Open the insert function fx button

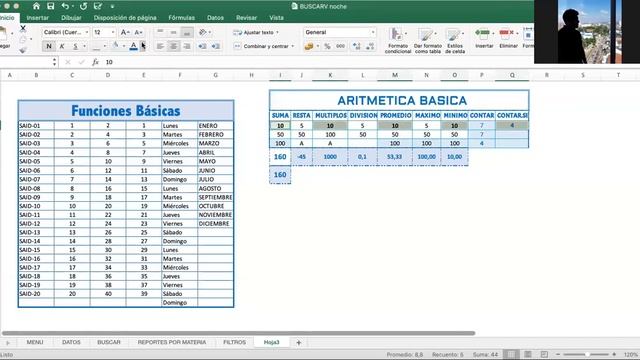click(95, 62)
